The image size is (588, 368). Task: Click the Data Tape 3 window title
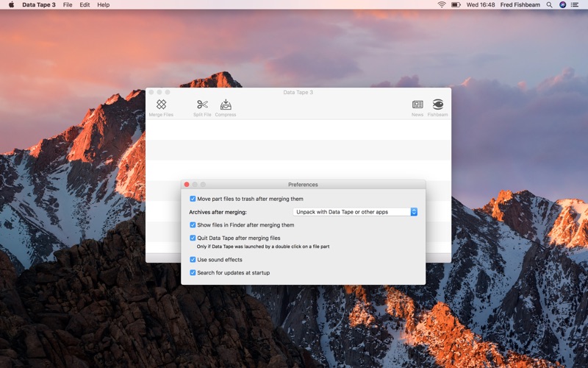tap(298, 92)
